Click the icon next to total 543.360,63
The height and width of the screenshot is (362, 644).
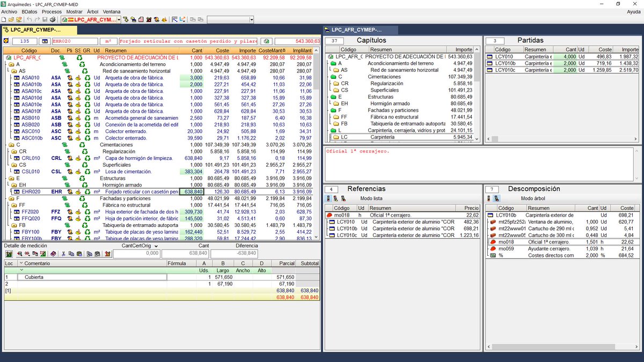tap(266, 41)
